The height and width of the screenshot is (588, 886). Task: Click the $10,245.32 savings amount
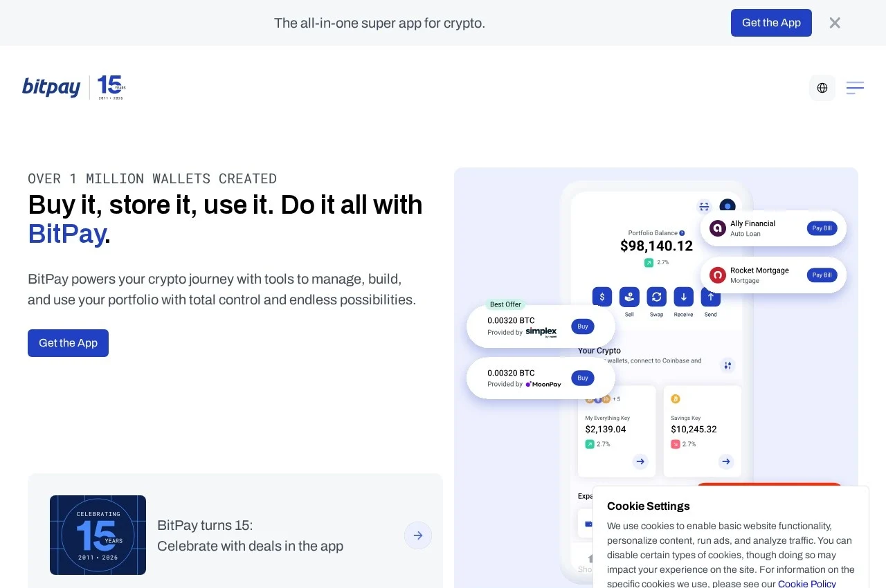coord(694,430)
